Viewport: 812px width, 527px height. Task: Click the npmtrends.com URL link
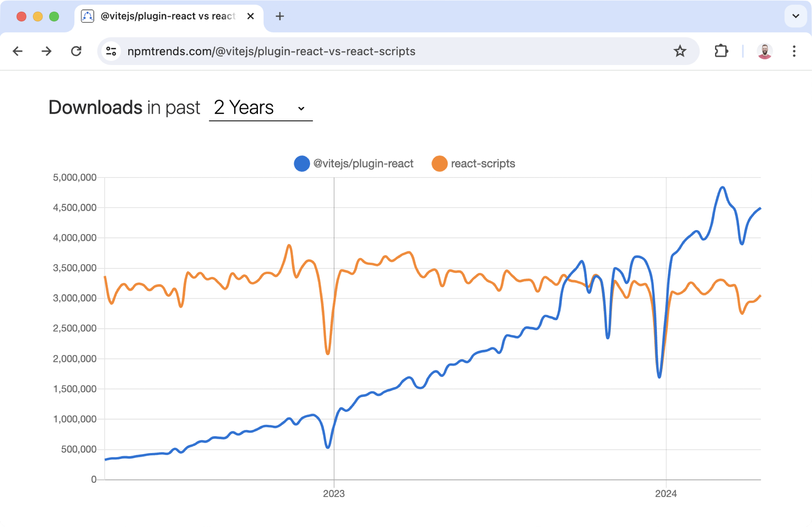point(272,51)
